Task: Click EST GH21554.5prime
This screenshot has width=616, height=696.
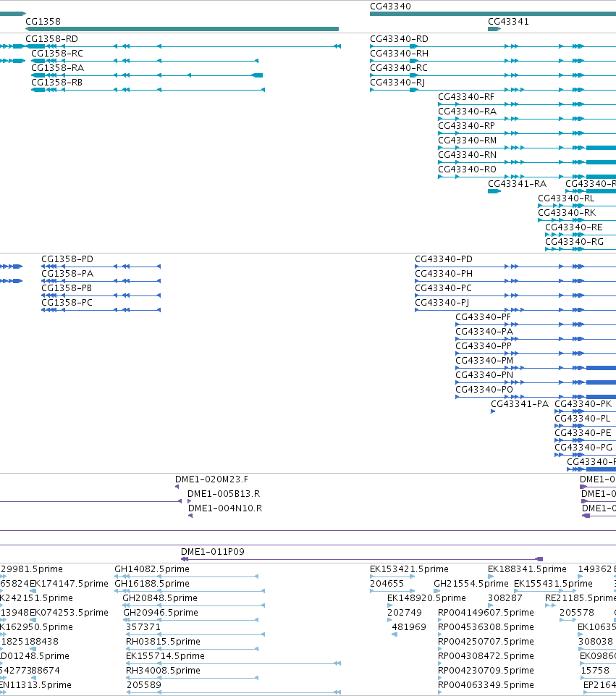Action: point(471,583)
